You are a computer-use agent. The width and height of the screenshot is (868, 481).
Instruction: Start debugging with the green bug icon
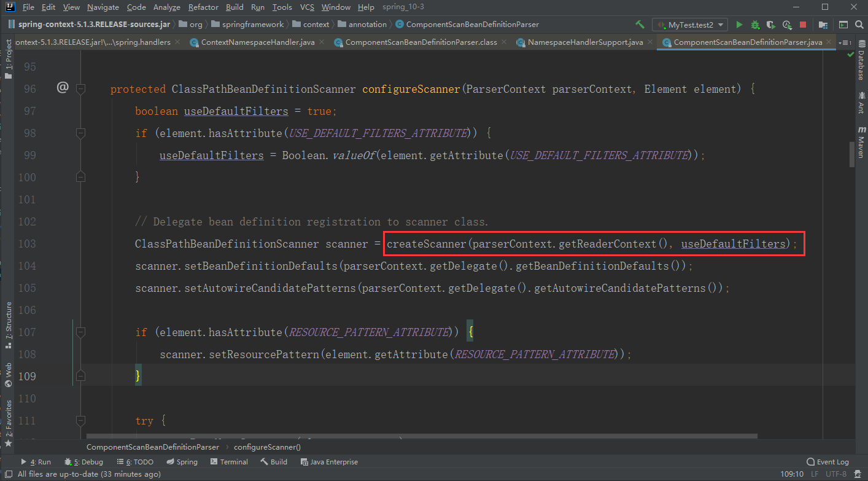point(755,25)
